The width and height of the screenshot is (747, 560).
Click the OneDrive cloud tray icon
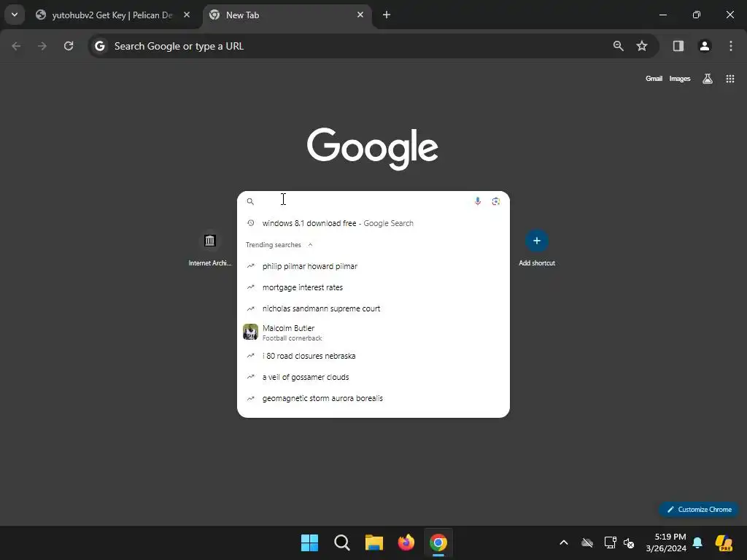point(587,542)
